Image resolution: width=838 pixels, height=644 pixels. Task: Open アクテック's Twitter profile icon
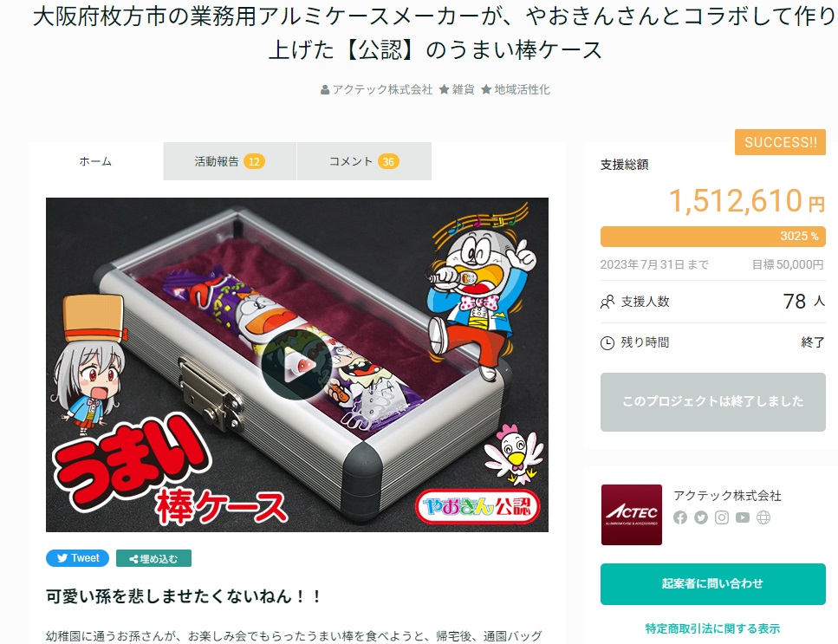click(701, 517)
